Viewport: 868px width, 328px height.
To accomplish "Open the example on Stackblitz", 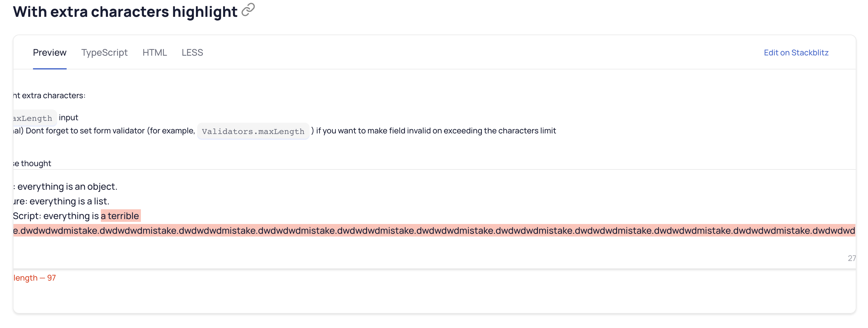I will click(x=796, y=53).
